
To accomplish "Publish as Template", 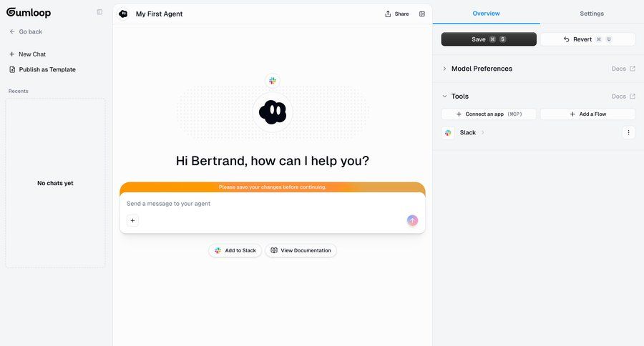I will [x=43, y=70].
